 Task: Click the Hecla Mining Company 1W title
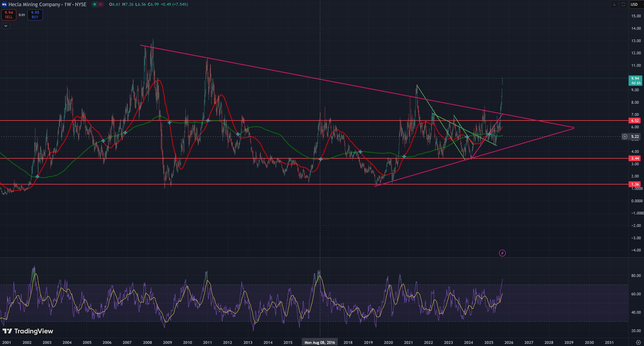click(47, 4)
